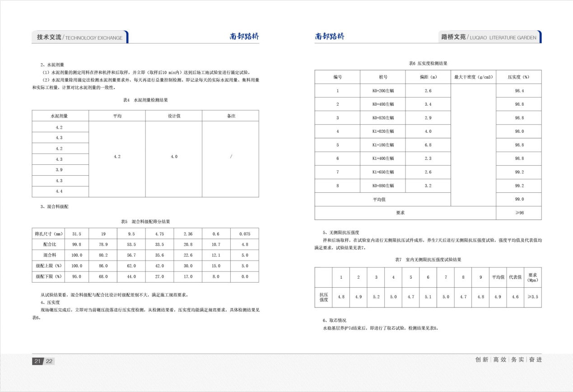Click the caption 表6 压实度检测结果
The height and width of the screenshot is (392, 573).
[x=428, y=64]
